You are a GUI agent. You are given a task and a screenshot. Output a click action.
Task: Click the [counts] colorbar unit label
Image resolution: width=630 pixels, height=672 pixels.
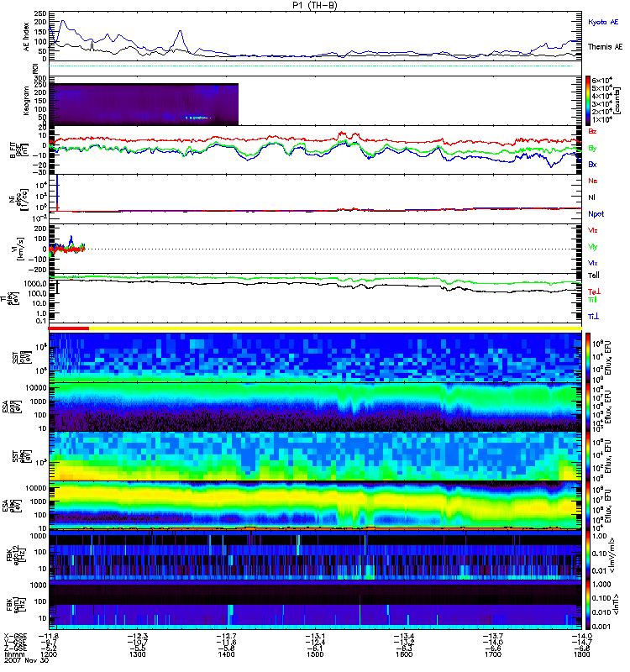617,102
